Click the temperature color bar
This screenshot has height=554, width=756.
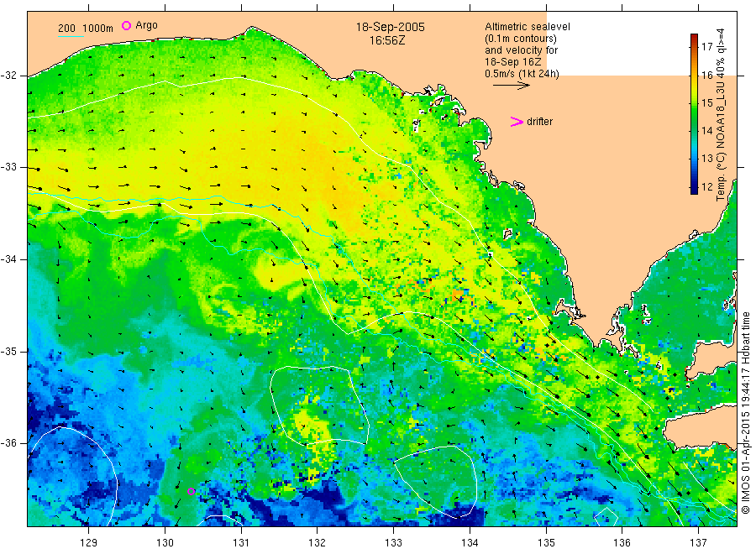(694, 113)
